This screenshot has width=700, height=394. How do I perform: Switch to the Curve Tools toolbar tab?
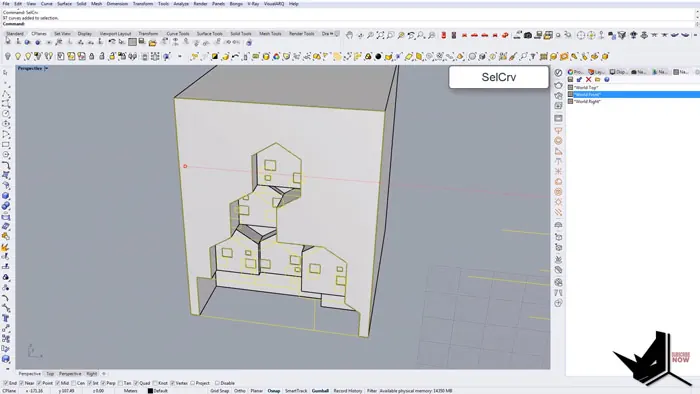[x=178, y=33]
